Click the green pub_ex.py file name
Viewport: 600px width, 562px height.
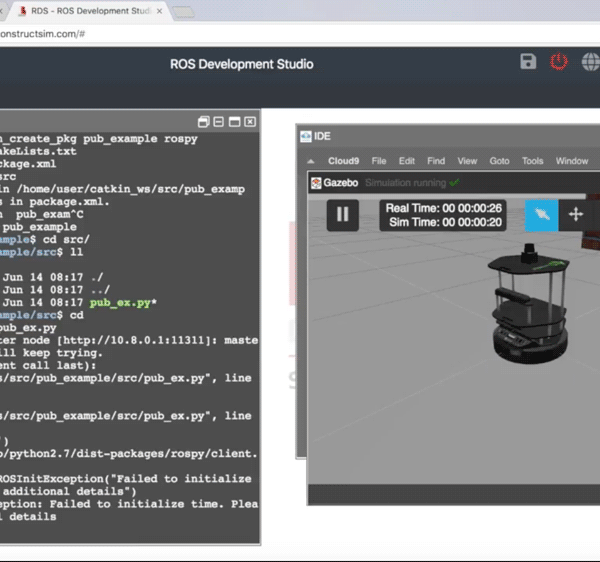(x=120, y=303)
